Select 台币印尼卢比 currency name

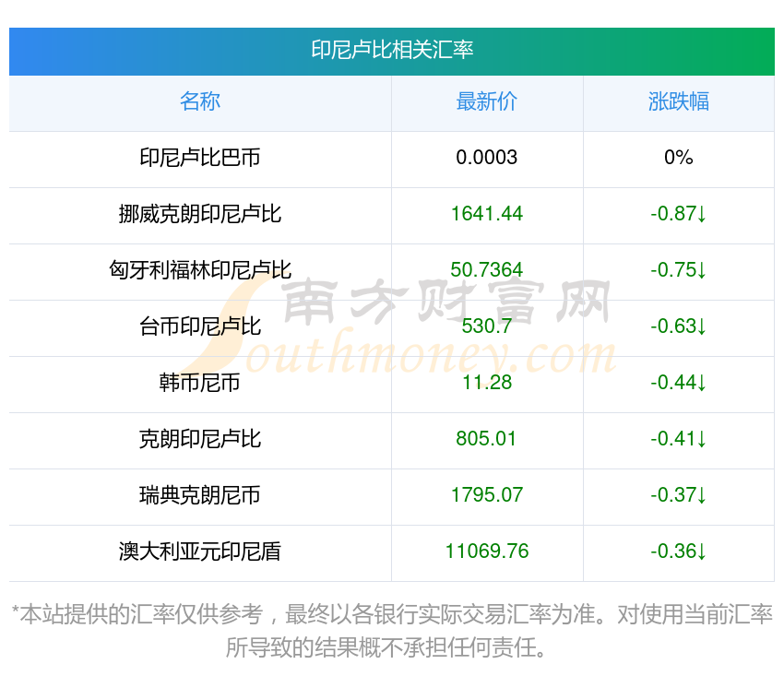200,326
